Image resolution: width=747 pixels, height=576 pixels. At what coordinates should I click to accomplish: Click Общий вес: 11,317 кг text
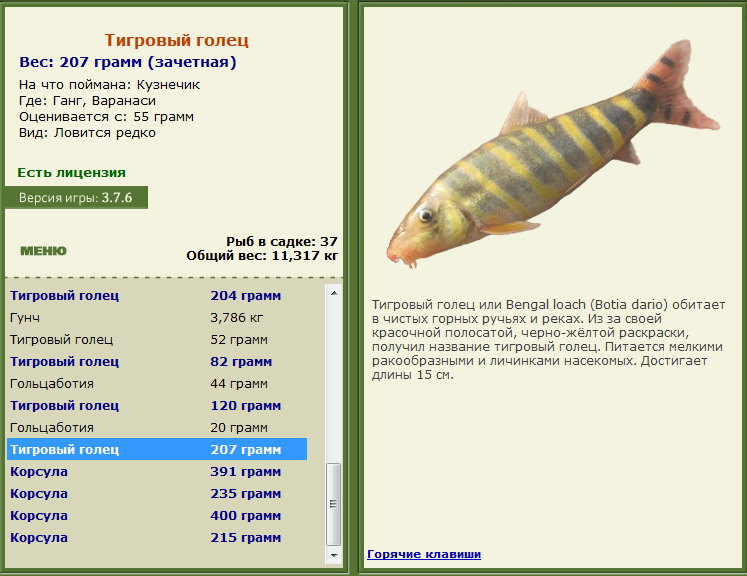[262, 256]
